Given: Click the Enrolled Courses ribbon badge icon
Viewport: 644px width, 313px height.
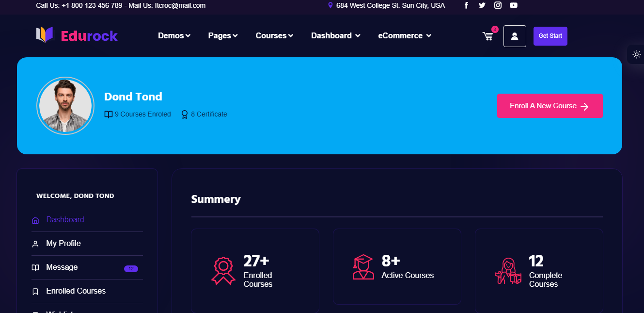Looking at the screenshot, I should tap(223, 270).
